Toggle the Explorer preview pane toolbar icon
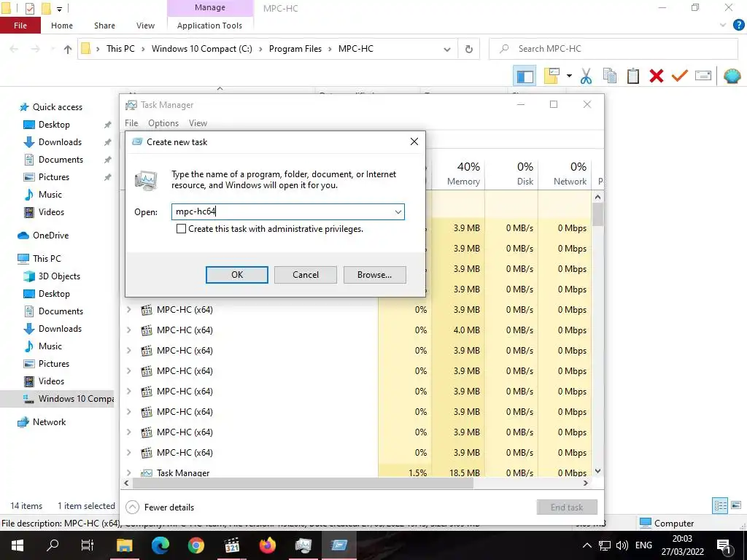The height and width of the screenshot is (560, 747). click(x=525, y=76)
